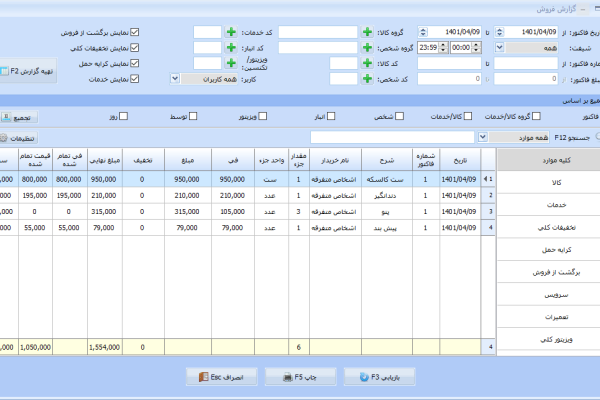Click 315,000 مبلغ نهایی cell
Image resolution: width=600 pixels, height=400 pixels.
[105, 211]
